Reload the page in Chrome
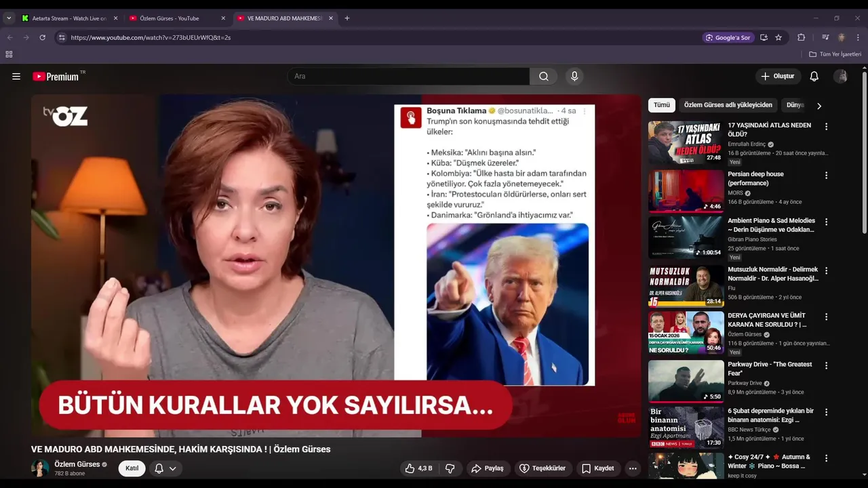Image resolution: width=868 pixels, height=488 pixels. coord(42,37)
